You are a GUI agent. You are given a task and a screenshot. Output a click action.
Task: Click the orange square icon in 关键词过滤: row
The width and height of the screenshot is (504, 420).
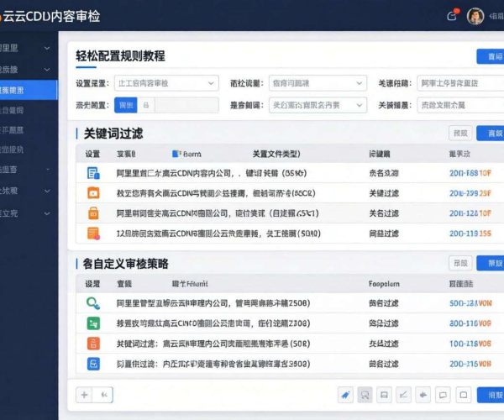point(93,344)
